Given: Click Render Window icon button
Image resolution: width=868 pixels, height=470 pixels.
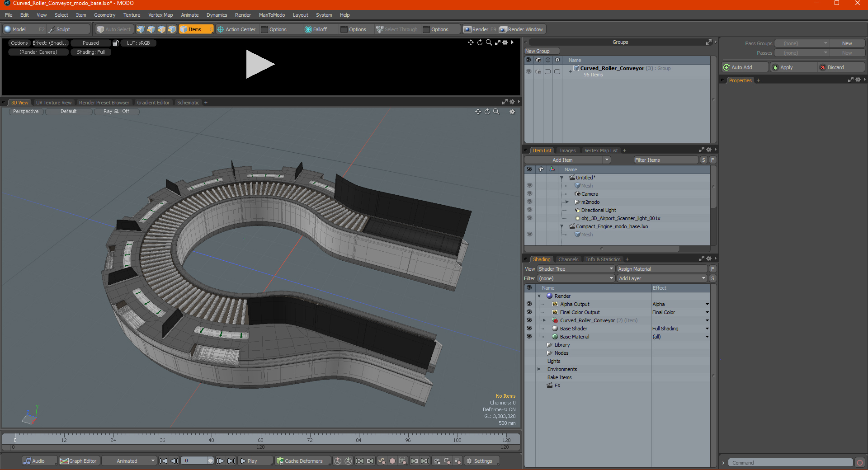Looking at the screenshot, I should [521, 29].
